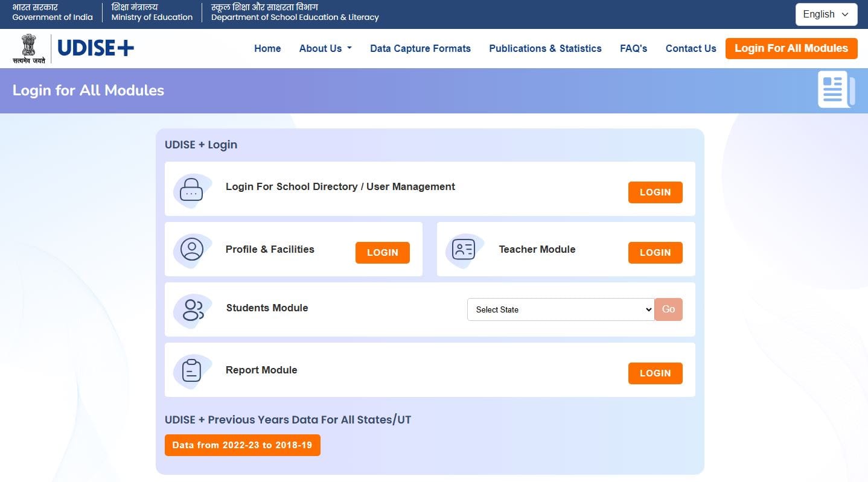The width and height of the screenshot is (868, 482).
Task: Open the English language dropdown
Action: coord(826,14)
